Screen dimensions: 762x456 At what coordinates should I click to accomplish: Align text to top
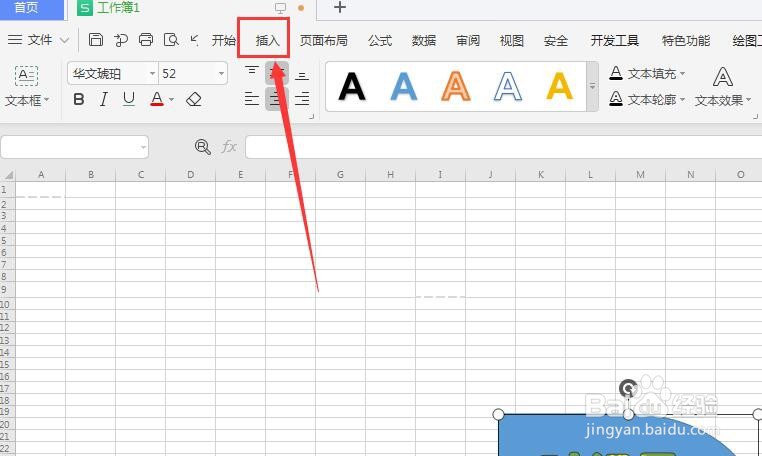[x=252, y=72]
